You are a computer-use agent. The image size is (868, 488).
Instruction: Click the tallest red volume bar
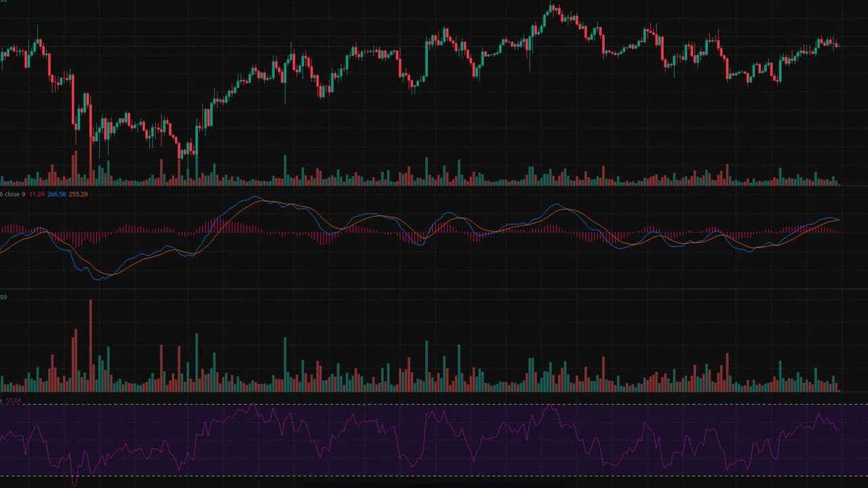coord(90,346)
